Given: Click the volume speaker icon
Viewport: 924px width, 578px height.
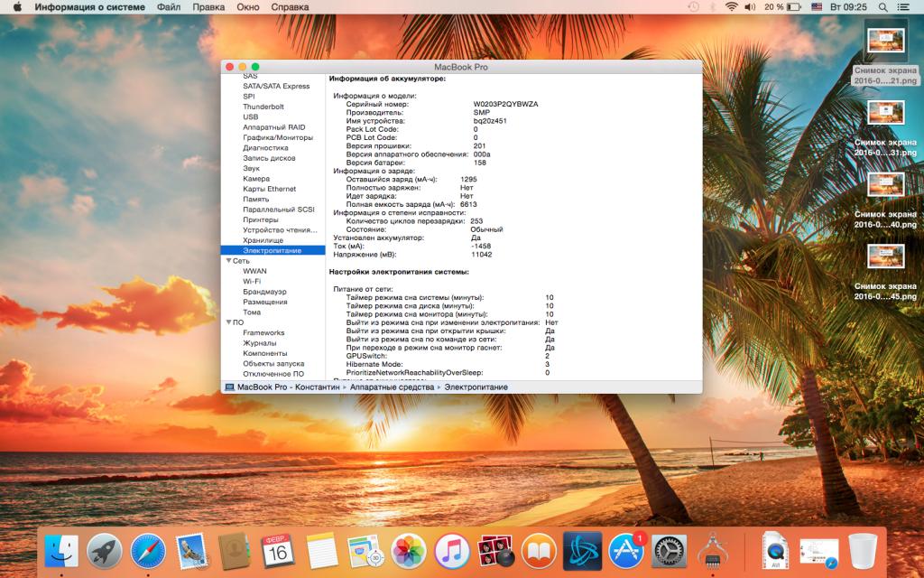Looking at the screenshot, I should [x=750, y=7].
